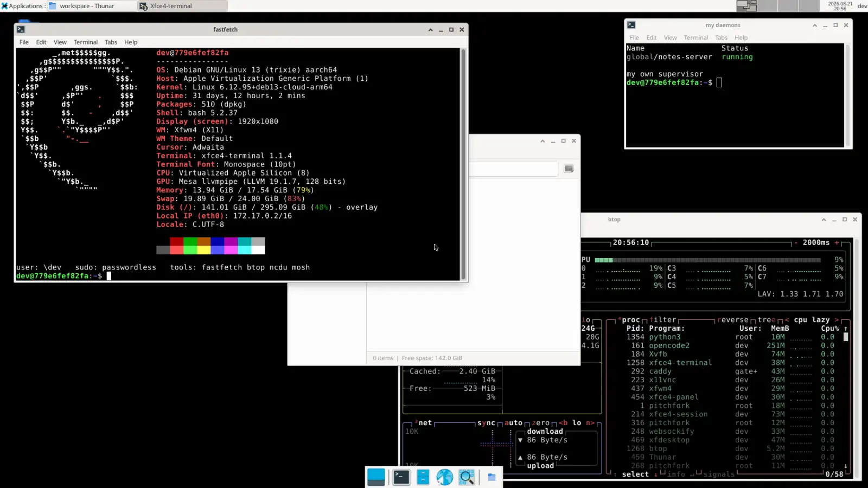Viewport: 868px width, 488px height.
Task: Toggle btop net 'auto' scaling
Action: tap(513, 423)
